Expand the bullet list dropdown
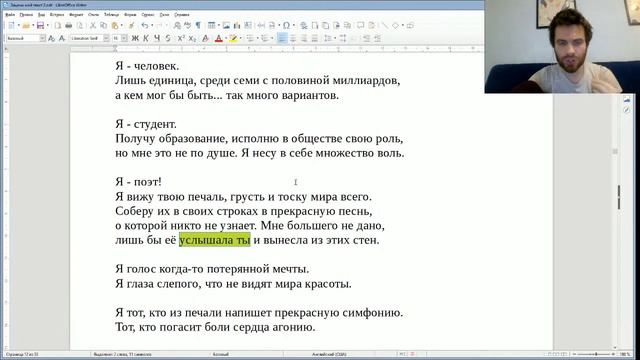The image size is (640, 360). 257,38
